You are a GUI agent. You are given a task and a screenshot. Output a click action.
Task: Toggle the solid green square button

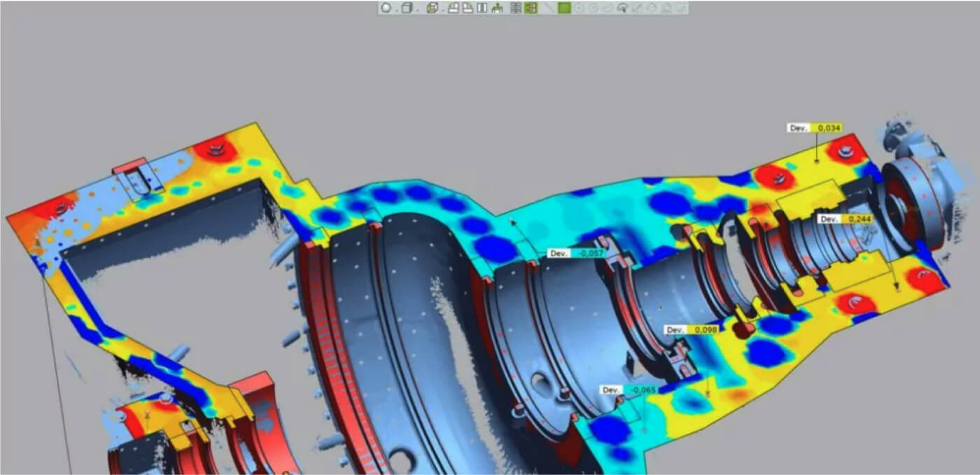tap(564, 8)
